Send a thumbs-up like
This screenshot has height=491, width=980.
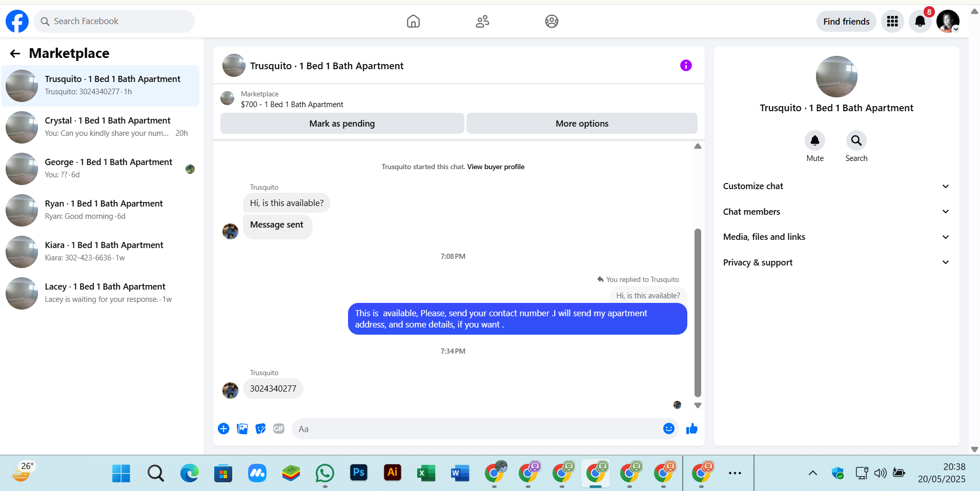point(691,428)
